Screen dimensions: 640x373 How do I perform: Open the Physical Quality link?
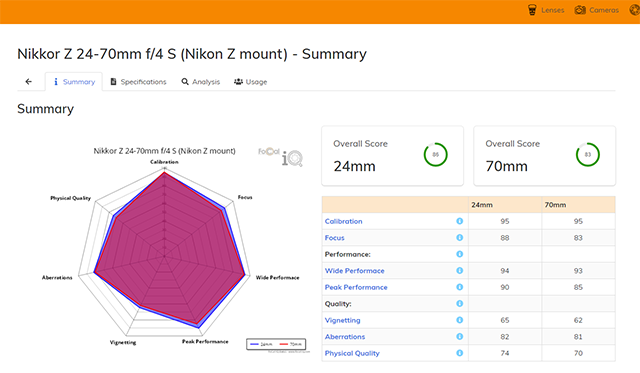click(x=352, y=353)
